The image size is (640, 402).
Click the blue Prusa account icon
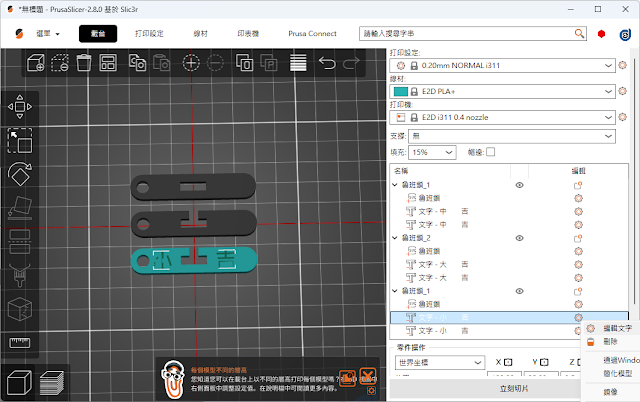click(x=625, y=35)
